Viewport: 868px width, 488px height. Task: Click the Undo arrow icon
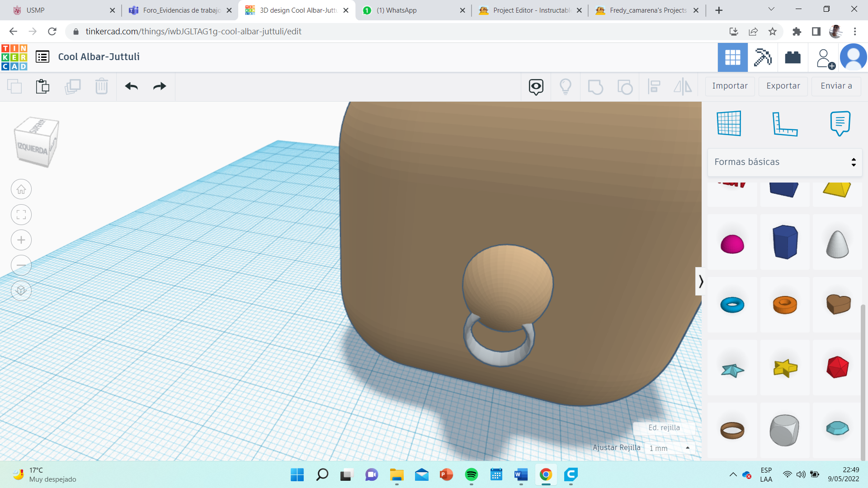pos(132,86)
